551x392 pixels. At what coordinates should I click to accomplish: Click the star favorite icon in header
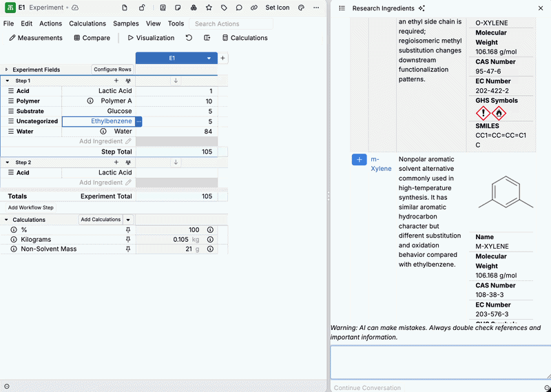point(209,8)
